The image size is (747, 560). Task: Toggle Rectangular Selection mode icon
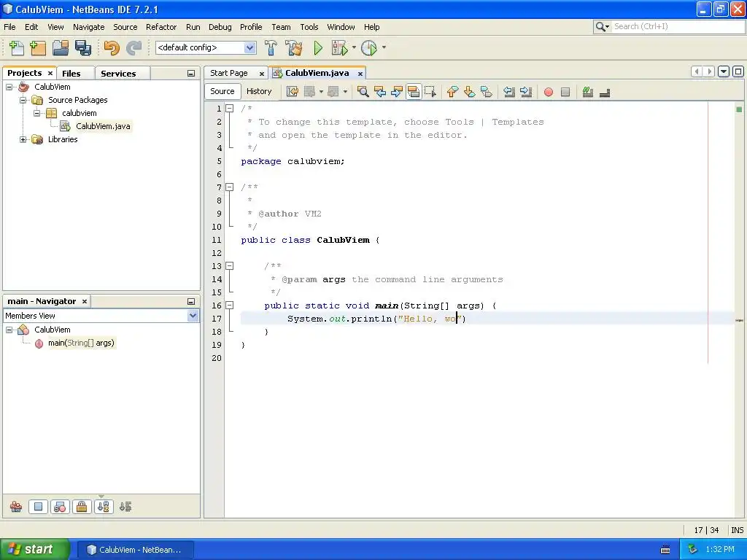(430, 91)
